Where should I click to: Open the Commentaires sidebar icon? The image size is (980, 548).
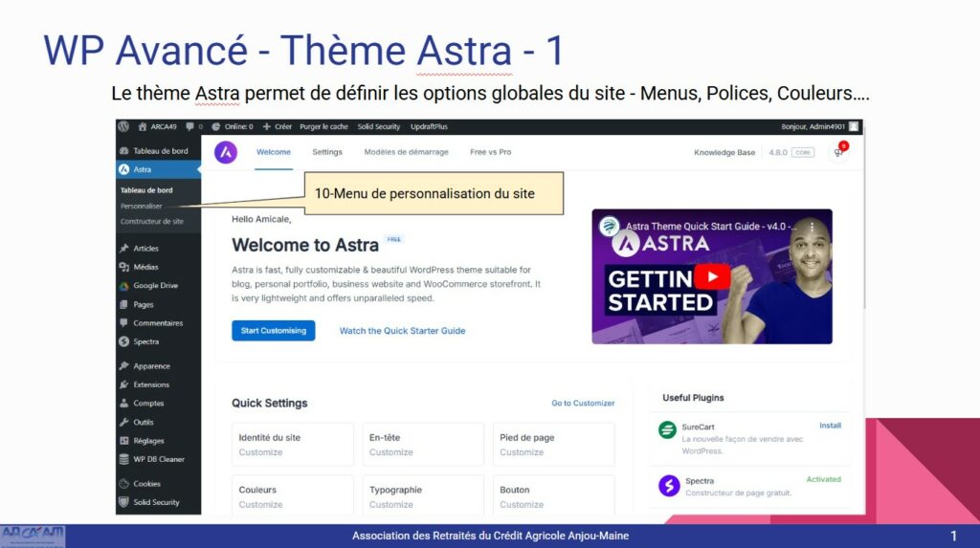click(x=123, y=323)
